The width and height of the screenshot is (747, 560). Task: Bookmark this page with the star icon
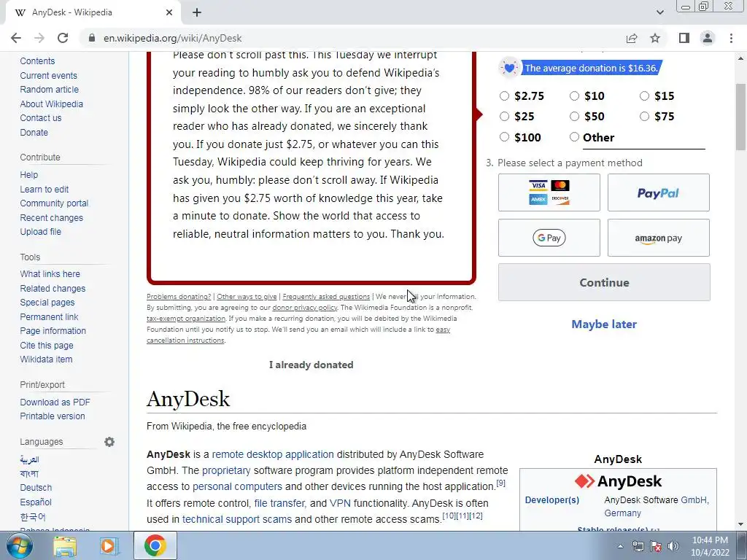pos(655,38)
